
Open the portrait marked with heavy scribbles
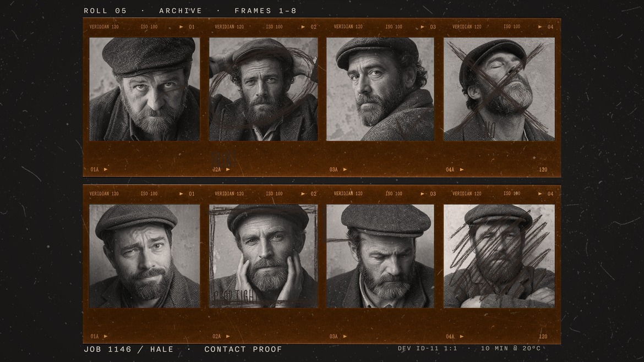[x=499, y=256]
